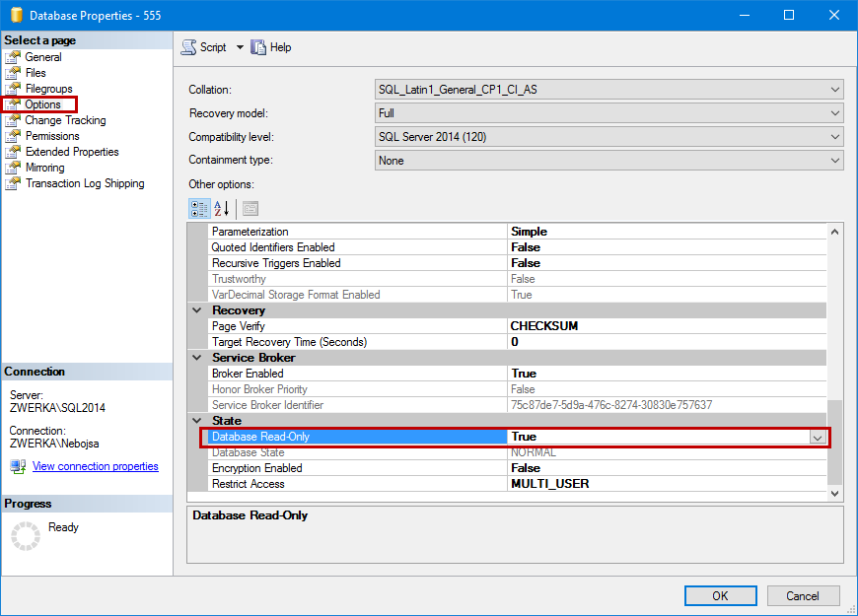Collapse the Service Broker section

pos(197,358)
